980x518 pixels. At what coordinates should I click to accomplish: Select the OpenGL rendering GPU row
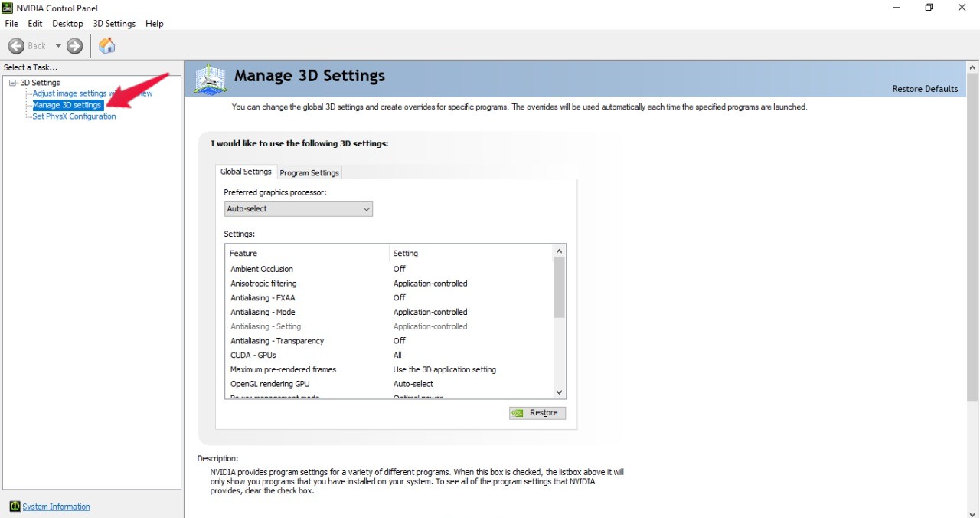[389, 384]
